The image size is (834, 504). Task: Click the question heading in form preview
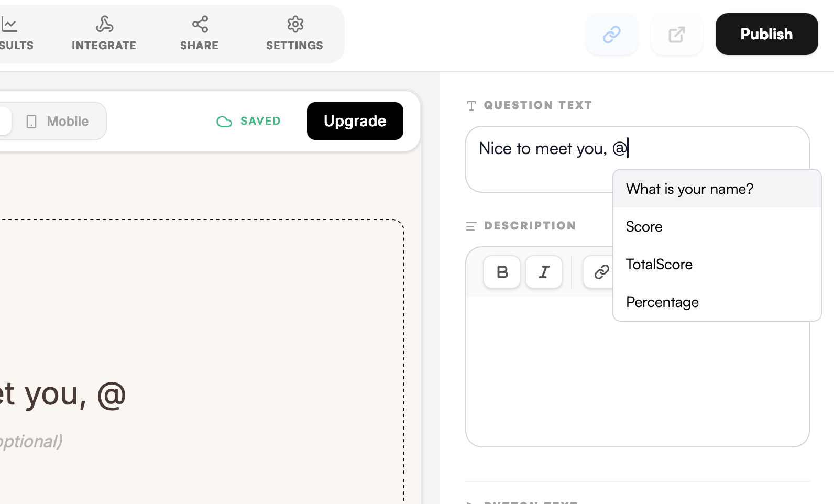coord(63,394)
